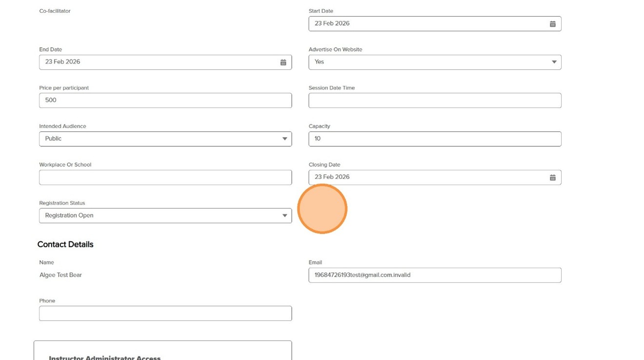Expand the dropdown showing Public

(165, 139)
